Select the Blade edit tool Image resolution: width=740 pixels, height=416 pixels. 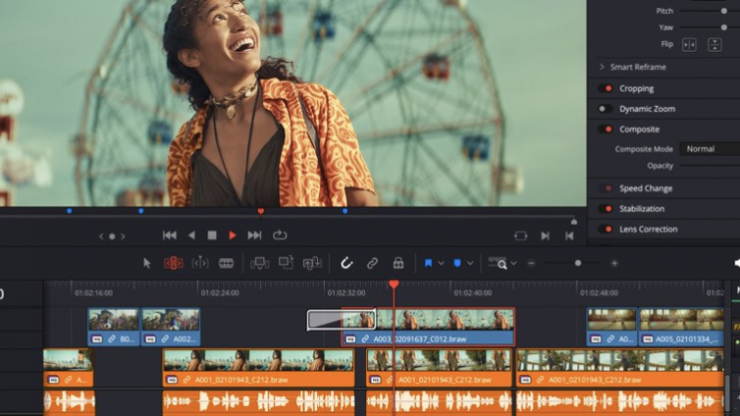[226, 263]
